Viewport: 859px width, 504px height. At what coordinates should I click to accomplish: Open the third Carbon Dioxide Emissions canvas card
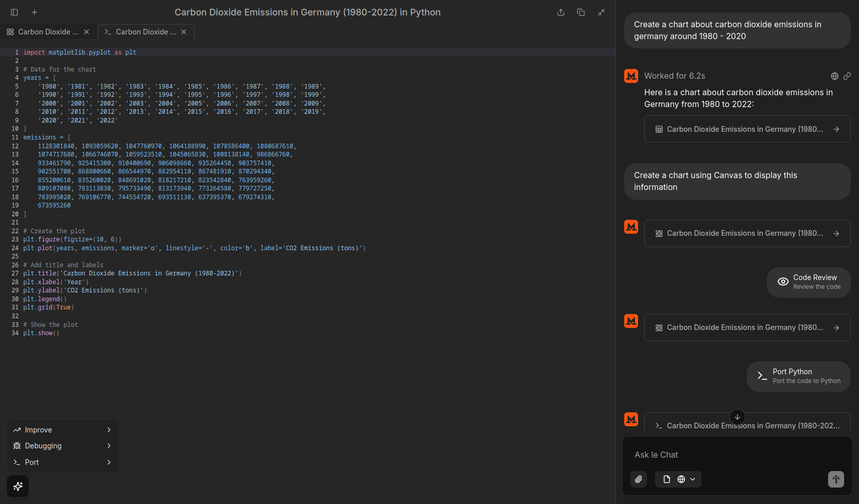(x=747, y=328)
